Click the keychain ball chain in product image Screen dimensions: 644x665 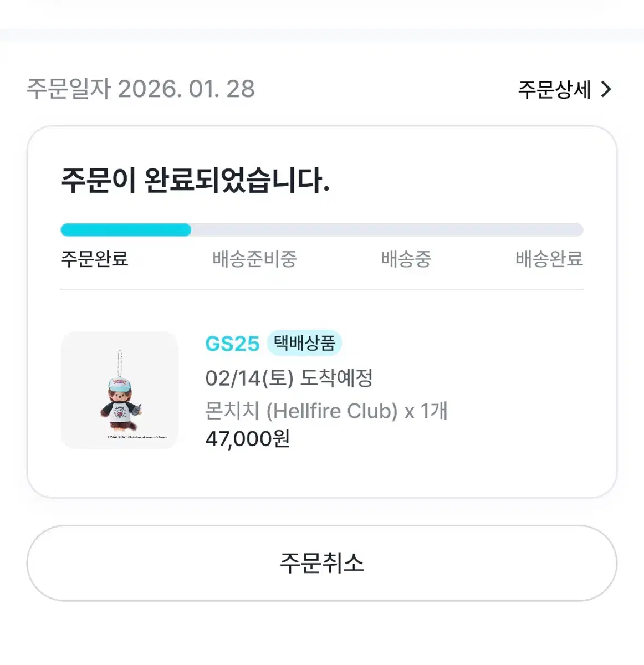click(x=120, y=364)
